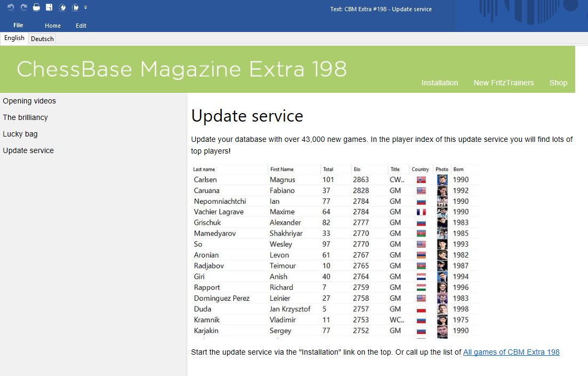Select the last name Carlsen
The height and width of the screenshot is (376, 588).
(205, 180)
